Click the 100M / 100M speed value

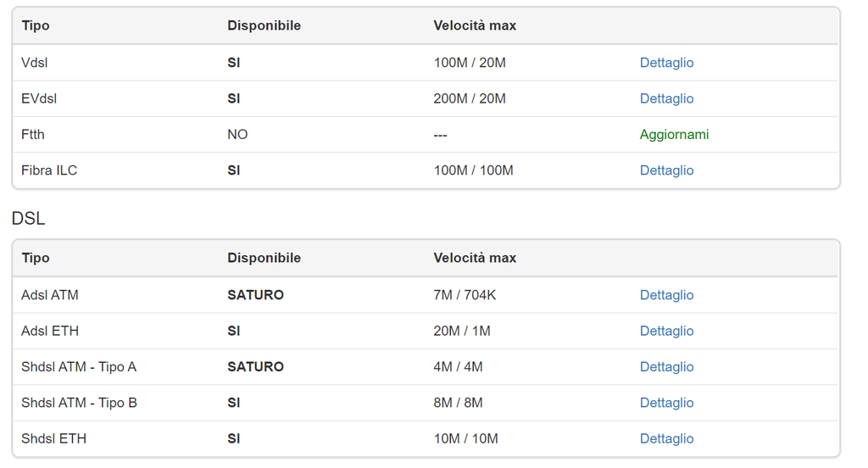[473, 170]
